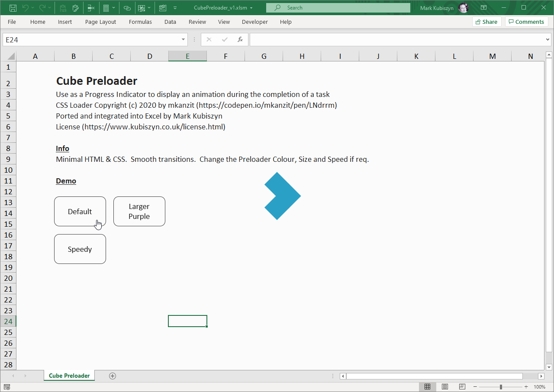Open the Developer tab

(x=254, y=22)
